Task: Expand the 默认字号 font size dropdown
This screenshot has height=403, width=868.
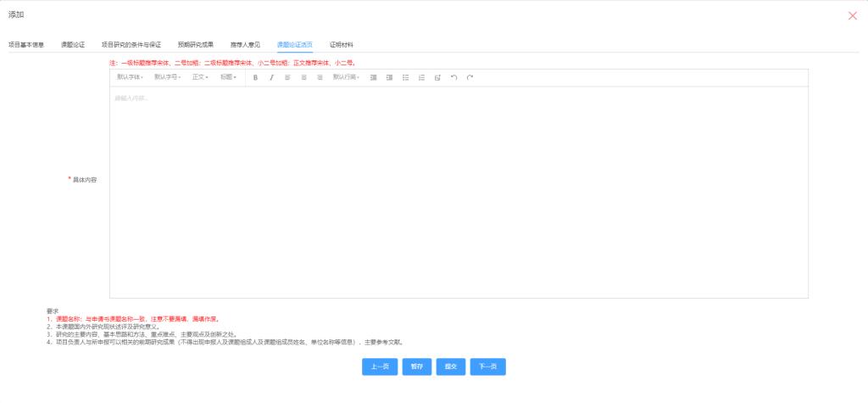Action: coord(166,77)
